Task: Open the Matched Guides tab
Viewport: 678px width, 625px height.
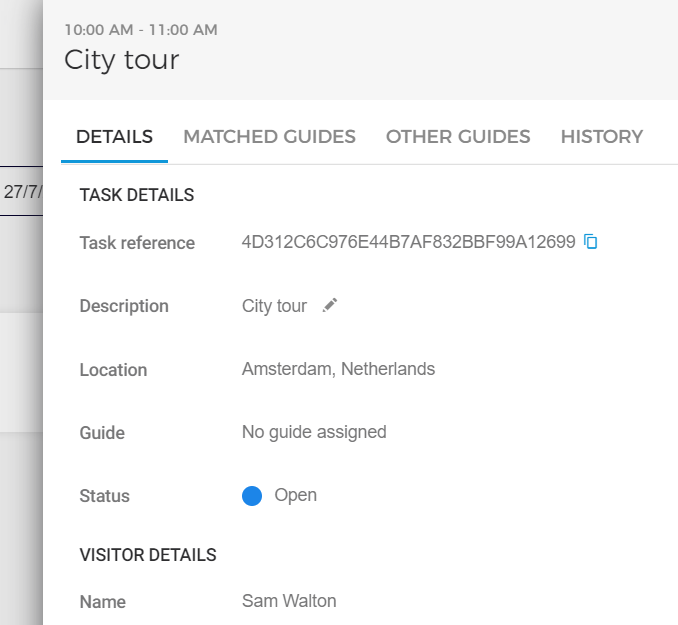Action: click(x=269, y=137)
